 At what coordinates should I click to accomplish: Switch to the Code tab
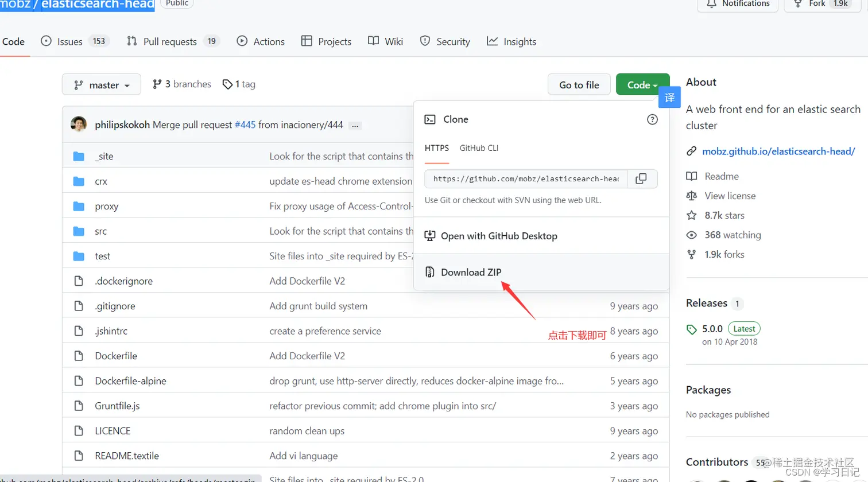[13, 41]
